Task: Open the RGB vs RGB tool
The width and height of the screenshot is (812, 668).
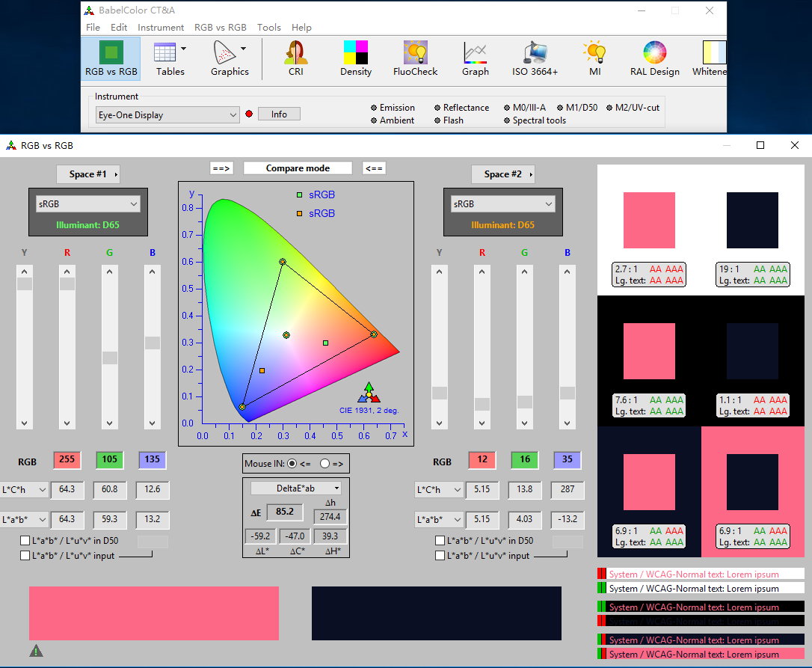Action: pyautogui.click(x=111, y=58)
